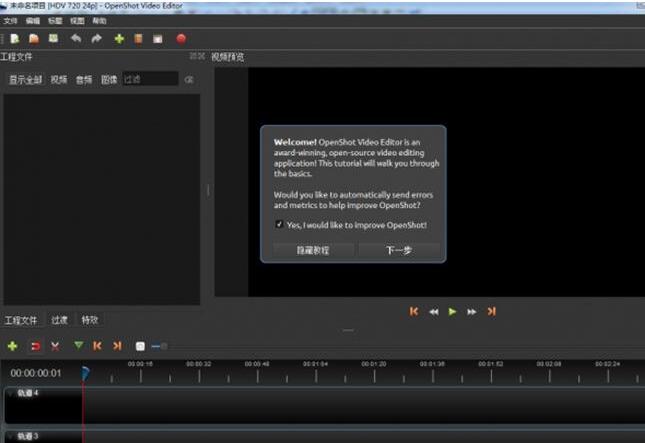Click the 下一步 button in the tutorial
Viewport: 645px width, 443px height.
click(x=399, y=249)
